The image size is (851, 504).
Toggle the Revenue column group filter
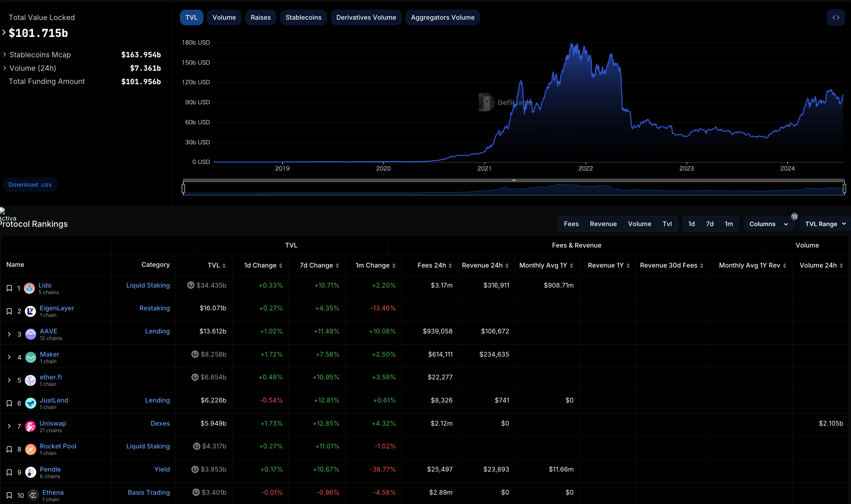[603, 224]
